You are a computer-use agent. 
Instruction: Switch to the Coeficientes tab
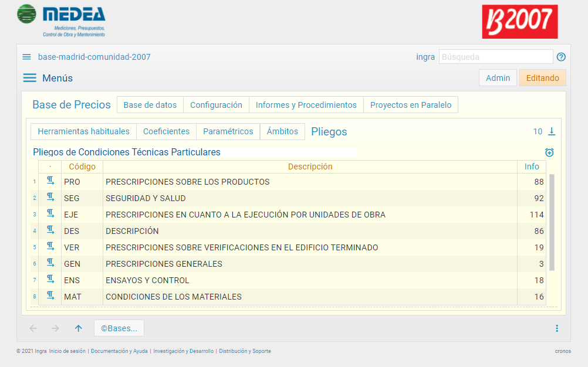coord(166,131)
